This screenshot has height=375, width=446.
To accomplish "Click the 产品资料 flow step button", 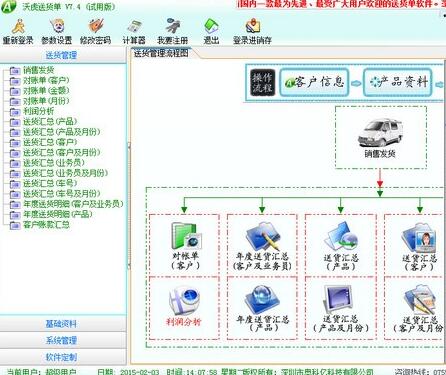I will [398, 82].
